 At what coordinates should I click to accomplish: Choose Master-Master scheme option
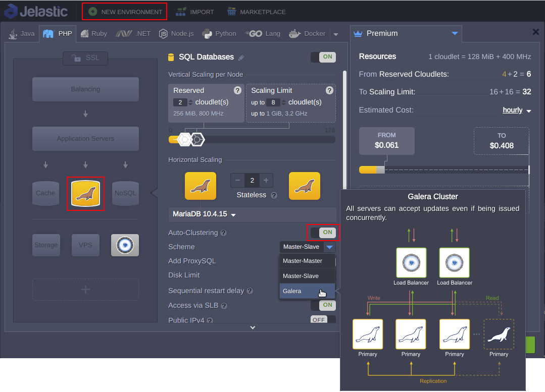pyautogui.click(x=307, y=261)
